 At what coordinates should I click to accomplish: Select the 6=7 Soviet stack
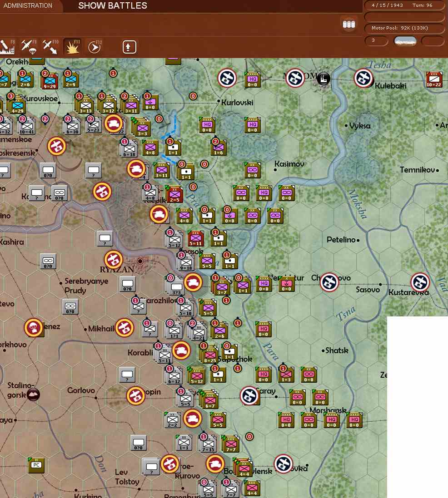click(x=209, y=400)
